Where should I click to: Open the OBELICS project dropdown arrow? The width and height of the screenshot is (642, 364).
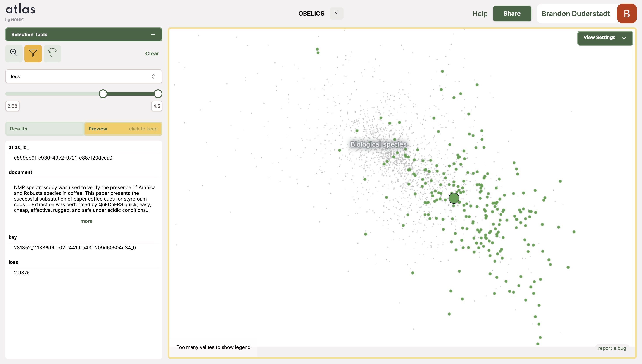pyautogui.click(x=336, y=13)
